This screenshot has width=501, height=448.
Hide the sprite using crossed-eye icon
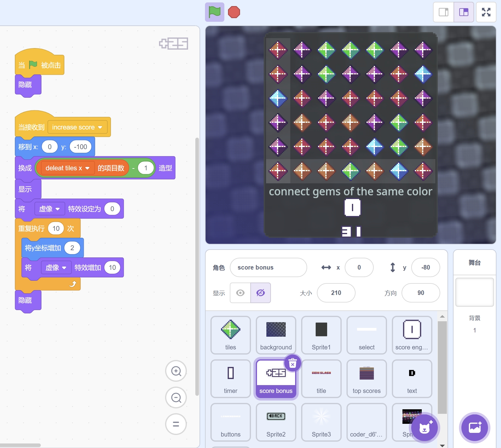coord(261,293)
